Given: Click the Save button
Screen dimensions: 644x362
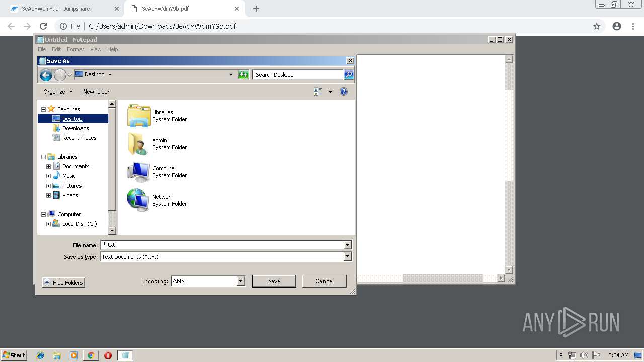Looking at the screenshot, I should click(x=274, y=281).
